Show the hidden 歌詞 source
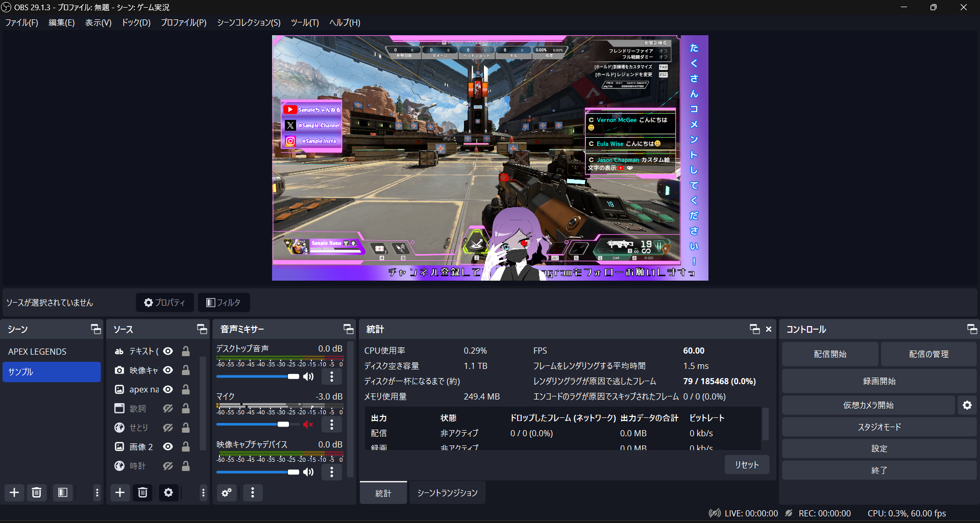Screen dimensions: 980x523 click(x=168, y=408)
